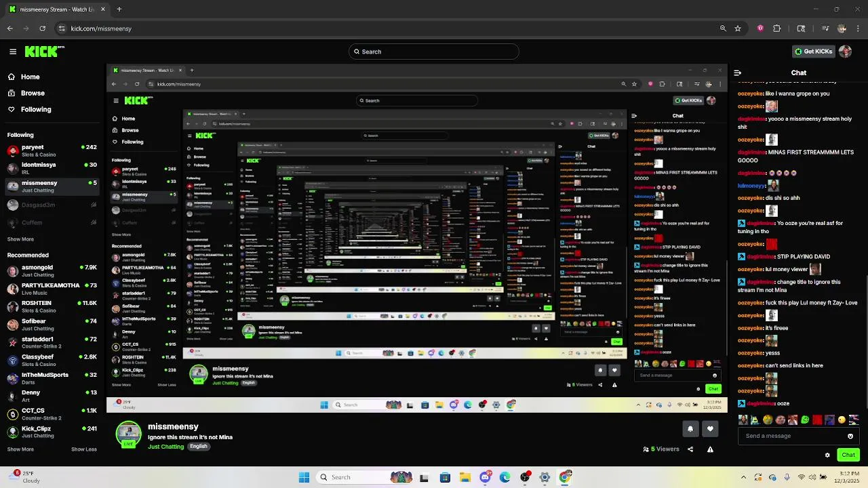Open the taskbar volume control
Screen dimensions: 868x488
(x=812, y=477)
